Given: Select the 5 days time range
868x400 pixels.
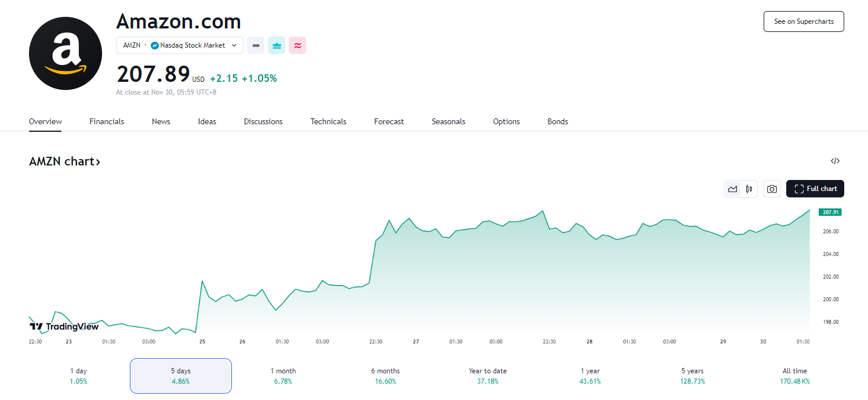Looking at the screenshot, I should (x=181, y=376).
